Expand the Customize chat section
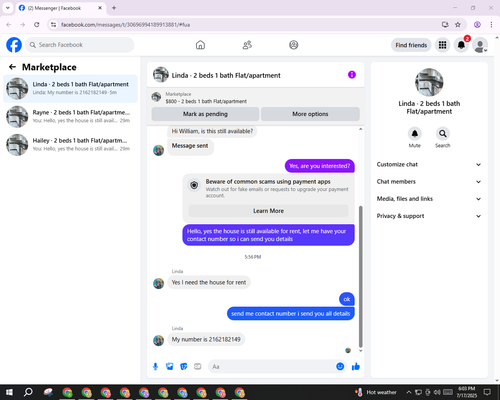This screenshot has height=400, width=500. (429, 164)
